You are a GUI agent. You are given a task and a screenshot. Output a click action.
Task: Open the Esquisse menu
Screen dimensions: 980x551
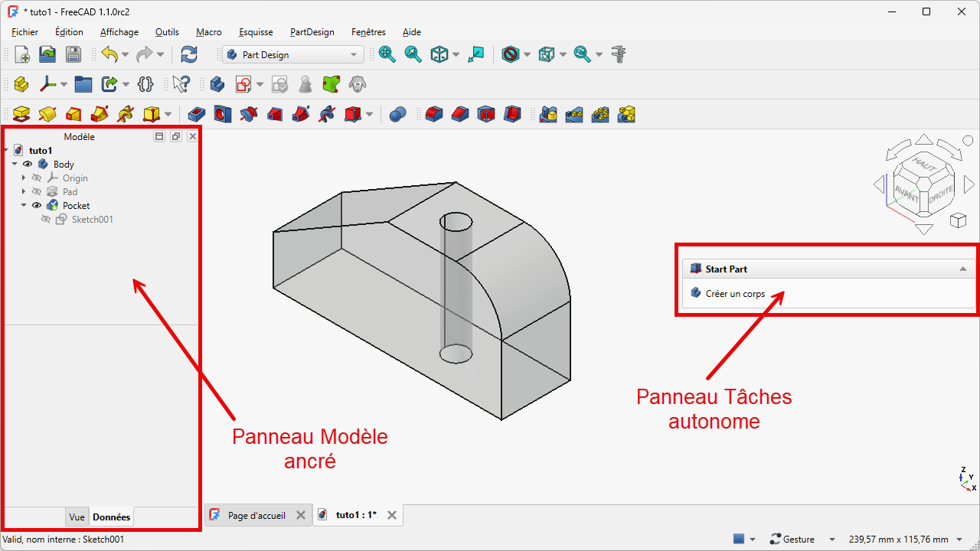tap(256, 32)
